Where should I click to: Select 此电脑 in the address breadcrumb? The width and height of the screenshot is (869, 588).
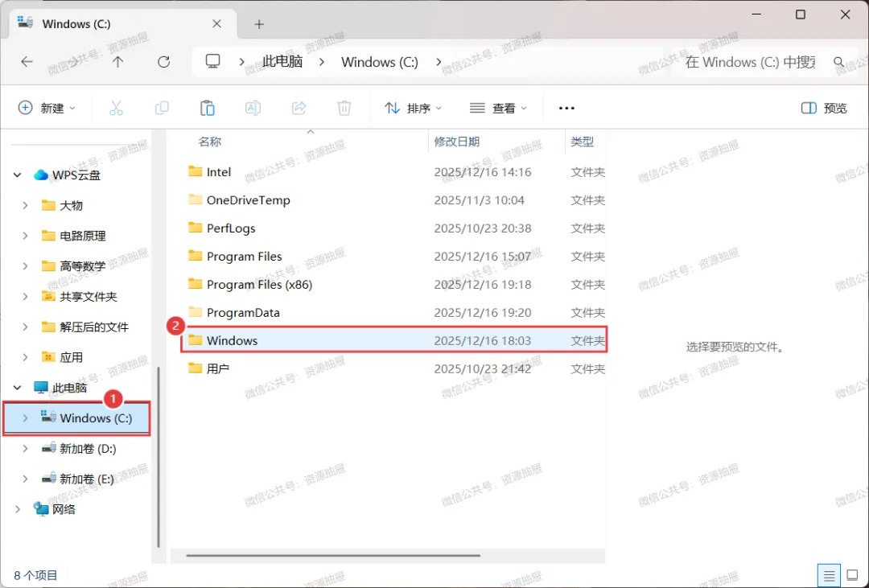point(282,61)
